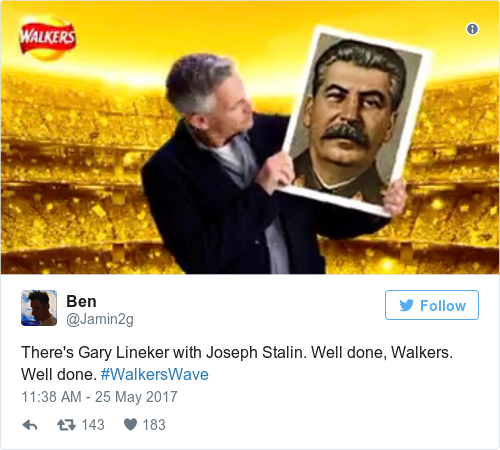Click the info icon on the image
500x450 pixels.
pyautogui.click(x=472, y=29)
